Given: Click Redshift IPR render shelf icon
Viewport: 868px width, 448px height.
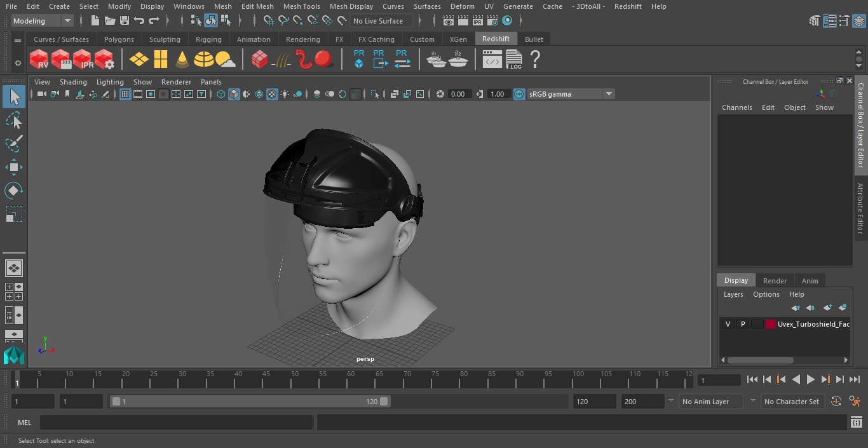Looking at the screenshot, I should [83, 60].
